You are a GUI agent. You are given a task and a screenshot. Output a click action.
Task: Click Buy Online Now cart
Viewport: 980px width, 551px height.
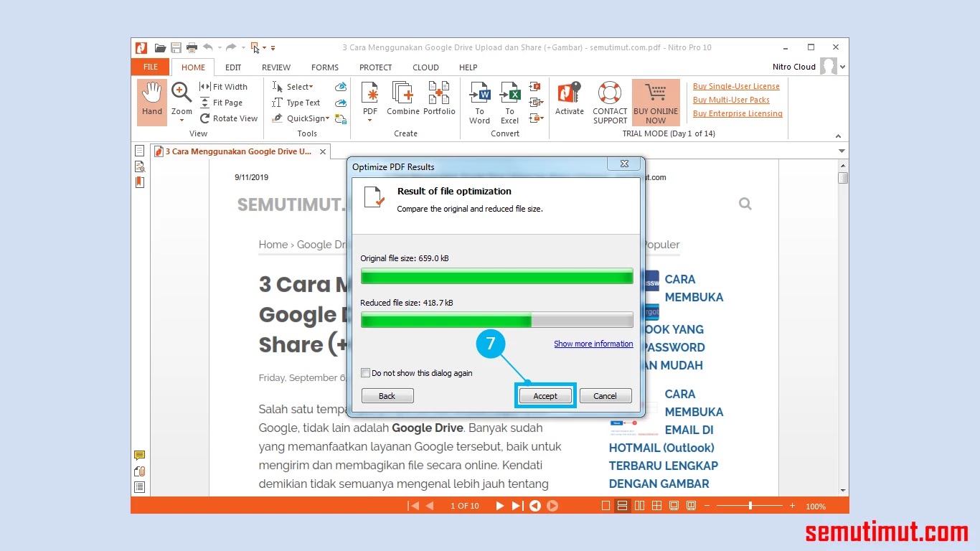(656, 102)
